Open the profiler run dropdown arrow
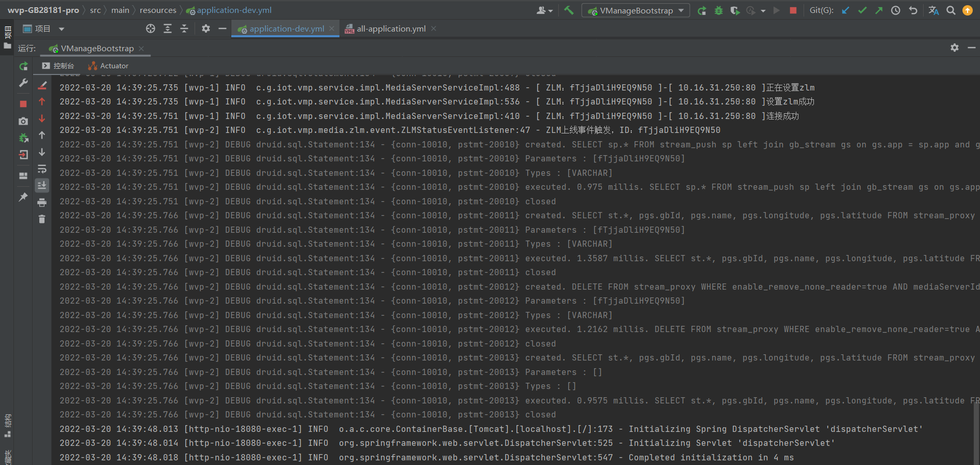The height and width of the screenshot is (465, 980). (763, 10)
